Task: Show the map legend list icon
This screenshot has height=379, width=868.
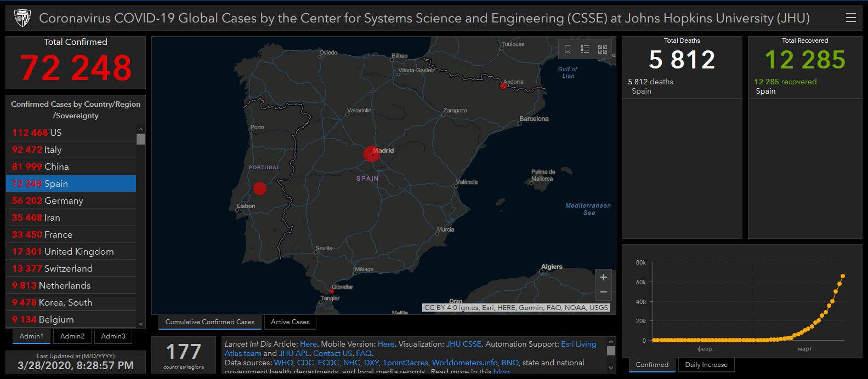Action: pos(585,49)
